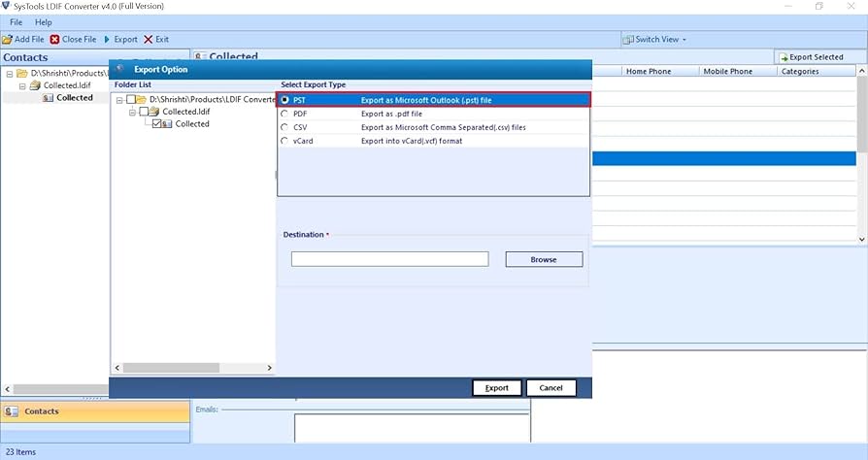Collapse Collected.ldif in Export folder list
This screenshot has height=460, width=868.
click(x=132, y=113)
